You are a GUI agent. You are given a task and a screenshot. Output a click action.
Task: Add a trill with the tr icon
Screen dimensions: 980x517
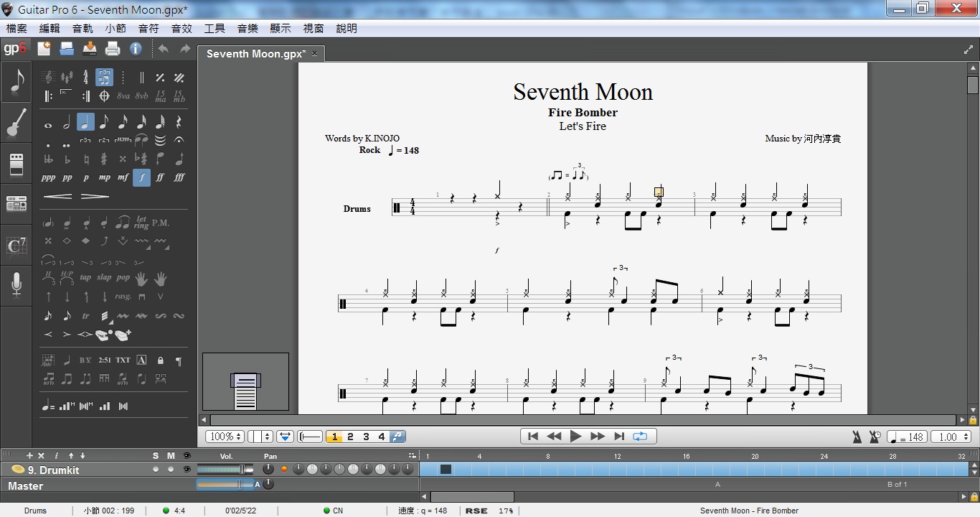click(x=85, y=316)
